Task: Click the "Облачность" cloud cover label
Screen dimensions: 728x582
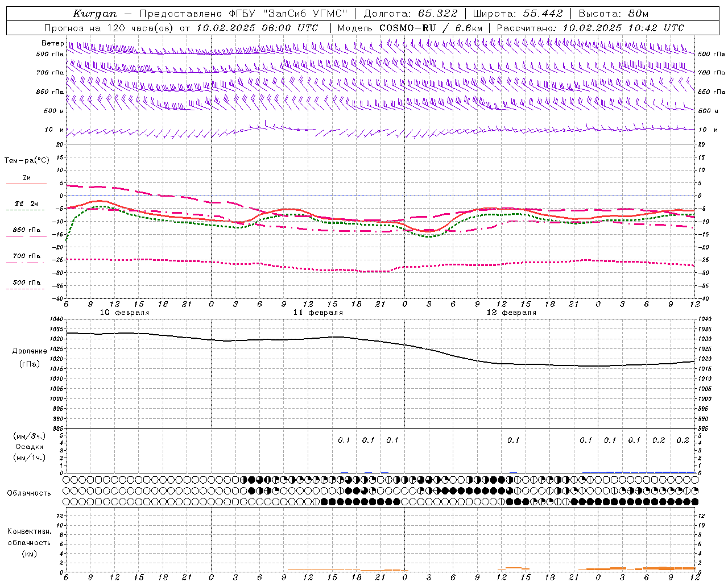Action: (x=29, y=493)
